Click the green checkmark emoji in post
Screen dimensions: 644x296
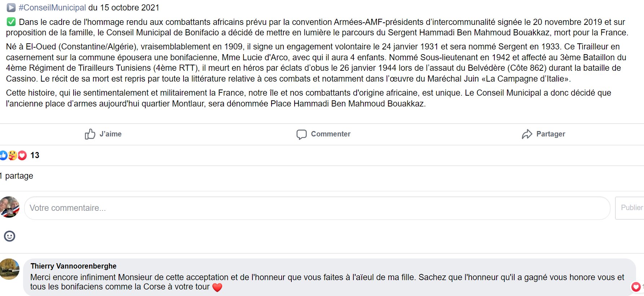point(11,22)
